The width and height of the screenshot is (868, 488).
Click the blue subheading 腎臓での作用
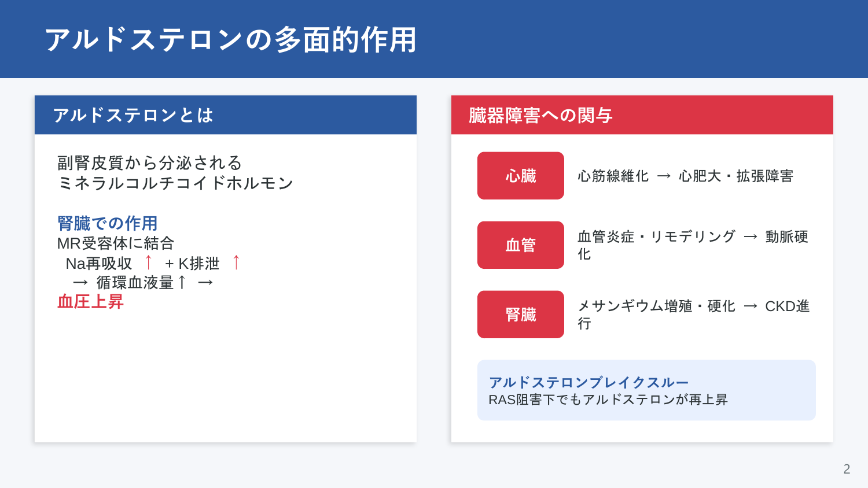pos(108,223)
